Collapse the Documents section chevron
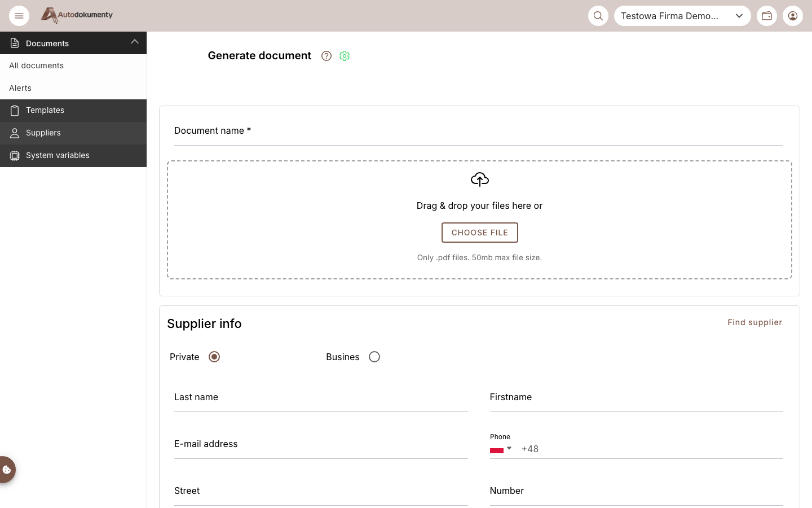The height and width of the screenshot is (508, 812). [135, 41]
